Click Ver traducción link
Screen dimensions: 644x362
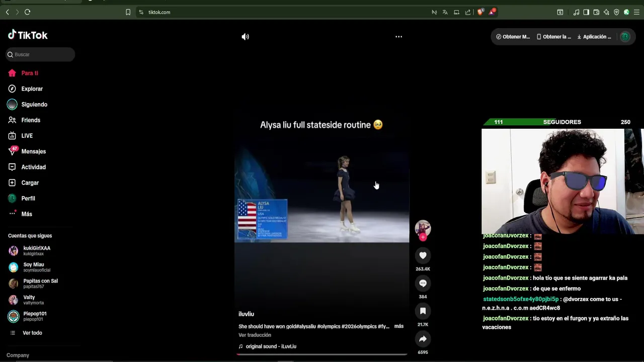pyautogui.click(x=255, y=335)
